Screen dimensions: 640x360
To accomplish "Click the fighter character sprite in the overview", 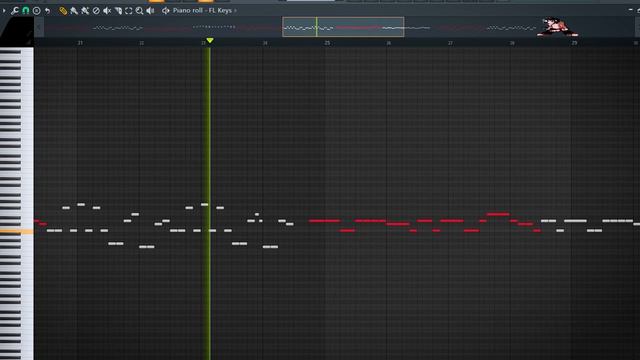I will (557, 27).
